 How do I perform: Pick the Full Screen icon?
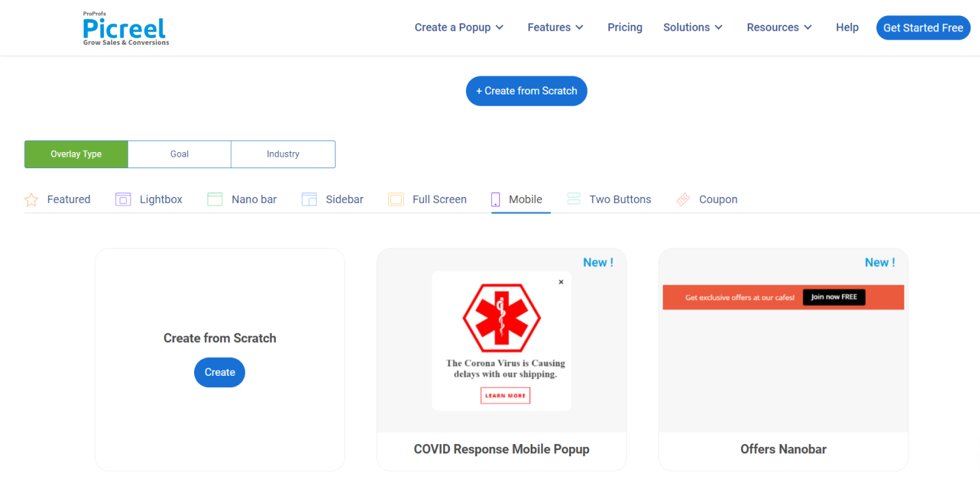[x=396, y=200]
